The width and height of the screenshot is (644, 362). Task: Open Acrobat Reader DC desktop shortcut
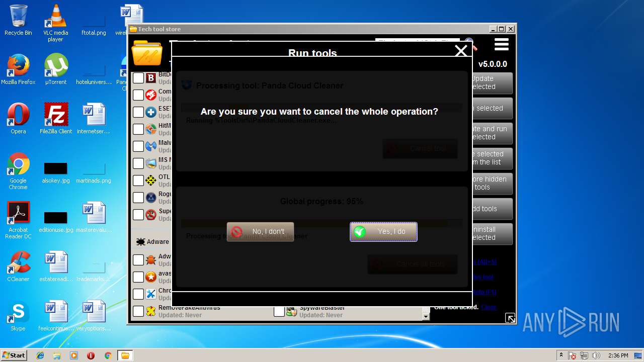(x=18, y=220)
